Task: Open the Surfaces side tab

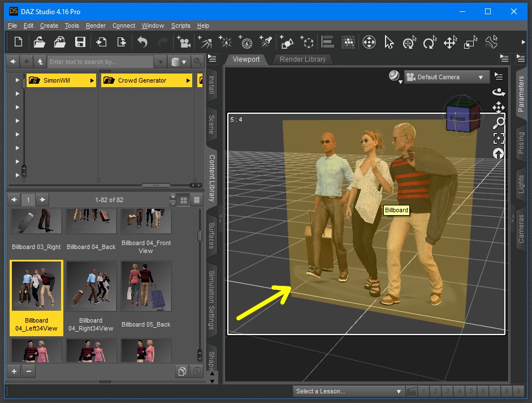Action: (x=211, y=235)
